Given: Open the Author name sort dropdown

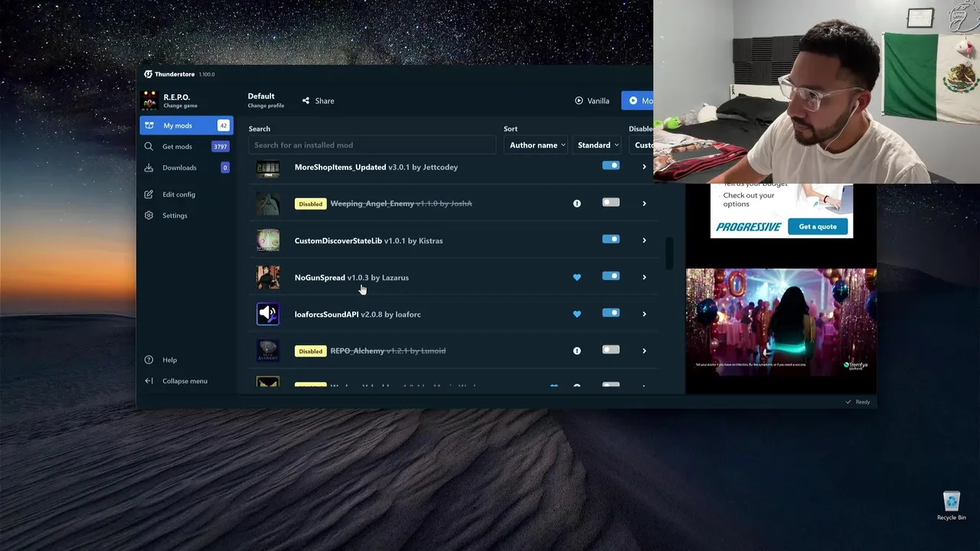Looking at the screenshot, I should (537, 145).
